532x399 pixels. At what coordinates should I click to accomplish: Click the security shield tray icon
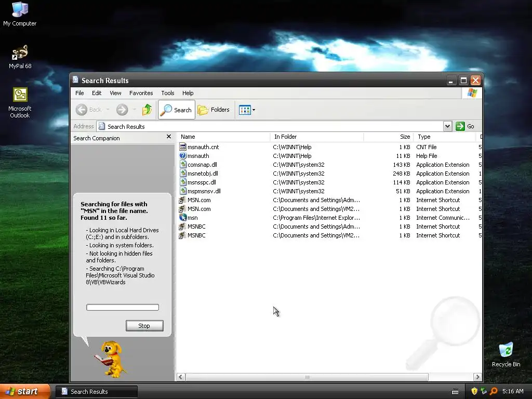474,391
